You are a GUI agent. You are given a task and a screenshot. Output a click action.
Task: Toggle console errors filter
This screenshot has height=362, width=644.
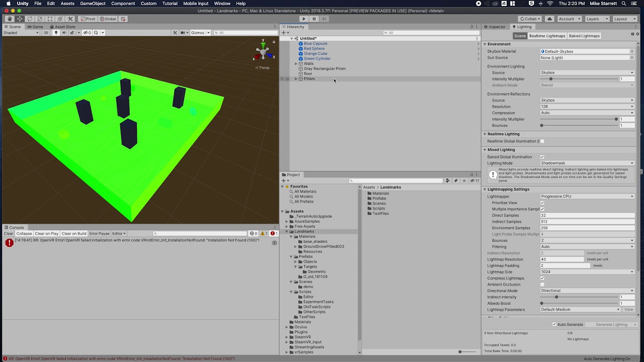(x=274, y=233)
